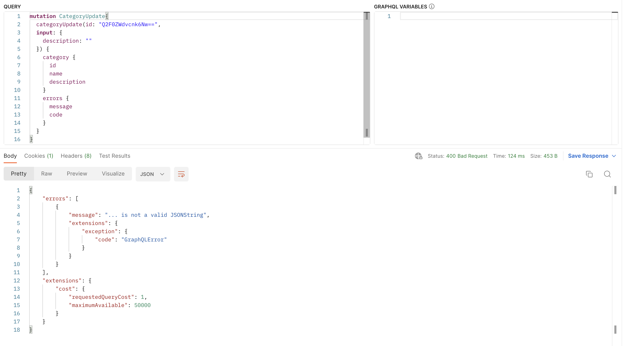Select the Pretty format option
The height and width of the screenshot is (346, 644).
click(19, 173)
